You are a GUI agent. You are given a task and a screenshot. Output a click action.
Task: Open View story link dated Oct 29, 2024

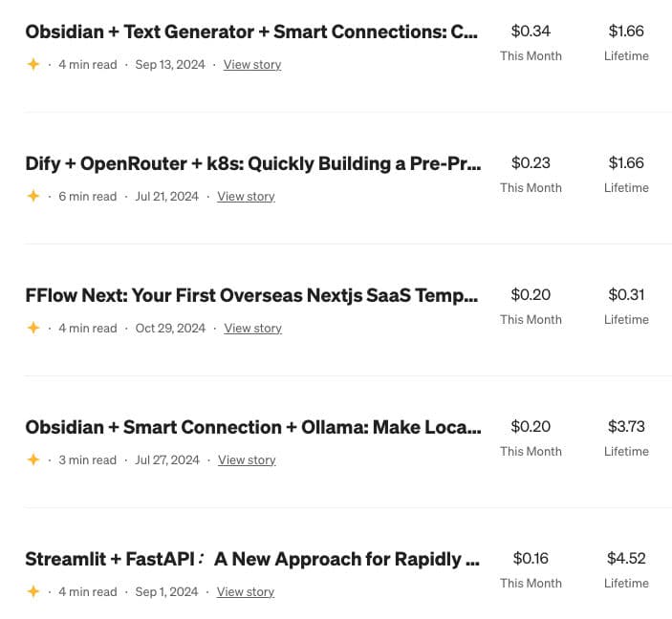(x=253, y=329)
